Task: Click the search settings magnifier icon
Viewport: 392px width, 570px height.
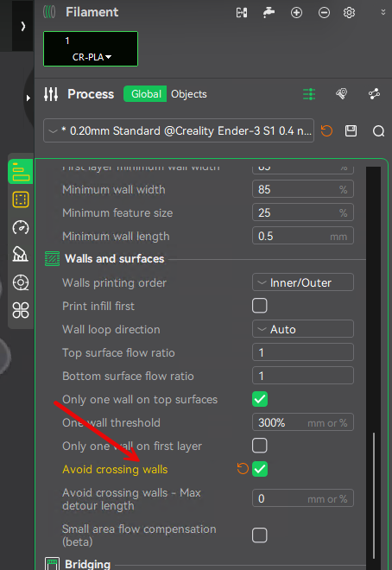Action: click(378, 131)
